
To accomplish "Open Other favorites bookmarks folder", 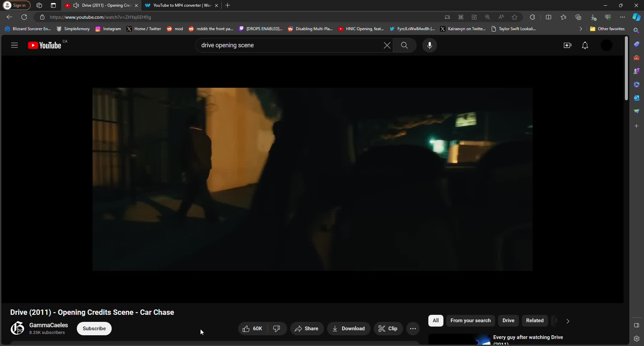I will 607,29.
